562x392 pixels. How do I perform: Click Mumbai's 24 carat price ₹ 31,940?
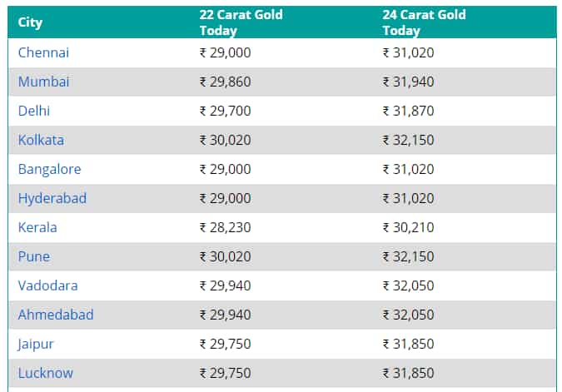coord(409,82)
